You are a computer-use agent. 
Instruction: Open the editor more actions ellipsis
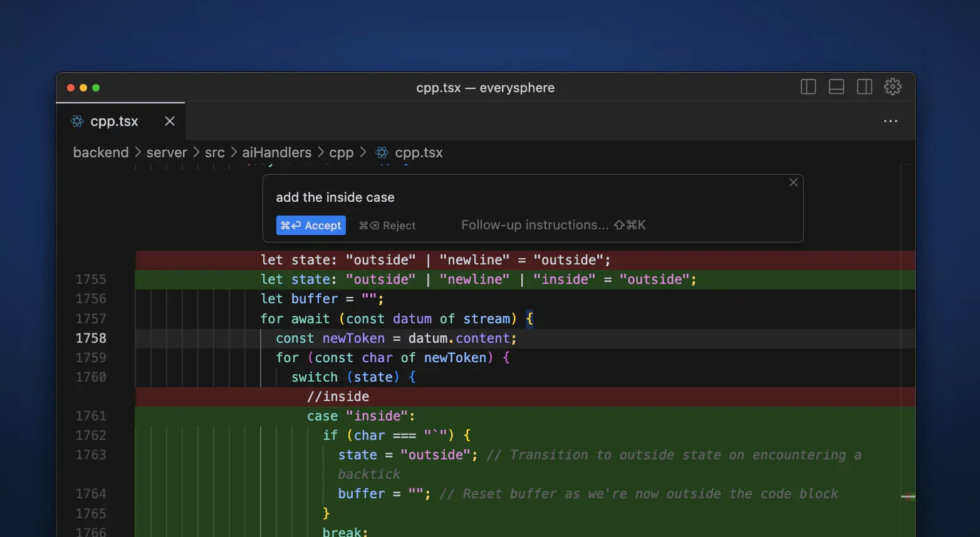coord(890,122)
